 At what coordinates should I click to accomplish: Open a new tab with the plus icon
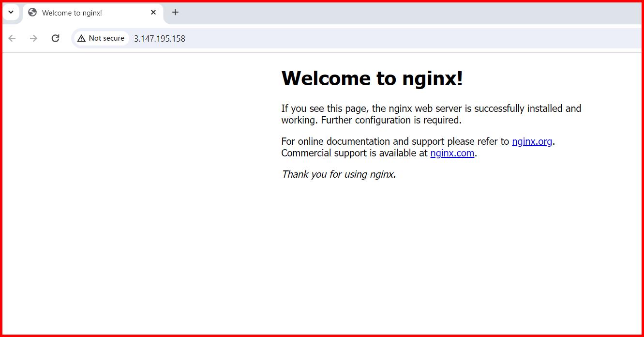pyautogui.click(x=175, y=13)
